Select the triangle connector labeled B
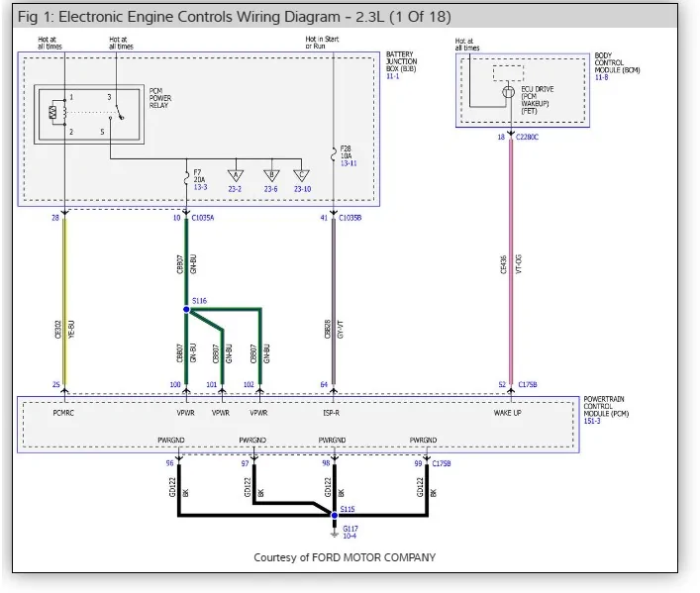Viewport: 700px width, 593px height. coord(271,175)
